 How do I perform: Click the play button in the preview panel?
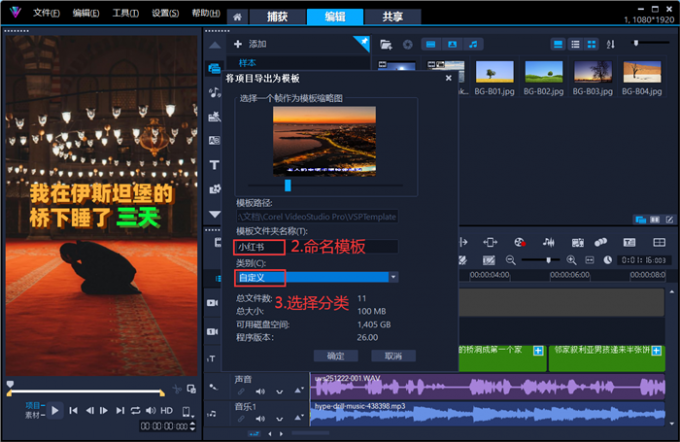56,410
